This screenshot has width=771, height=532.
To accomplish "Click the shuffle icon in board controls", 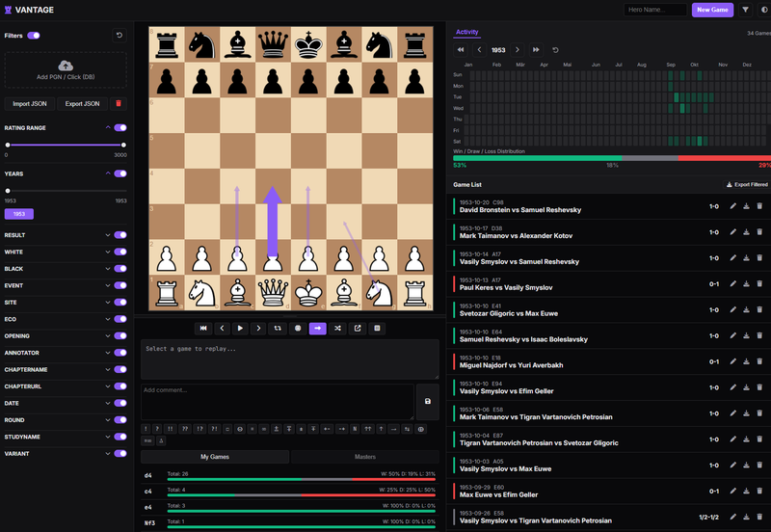I will 337,328.
